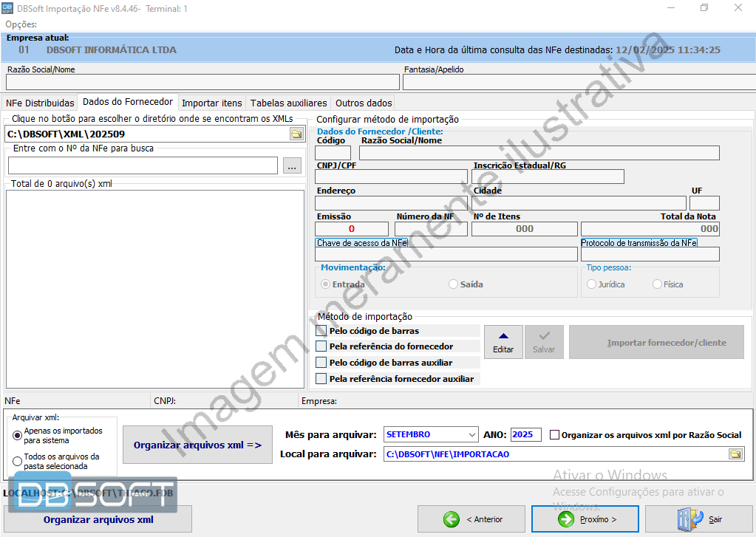Screen dimensions: 756x537
Task: Switch to the 'Tabelas auxiliares' tab
Action: tap(289, 103)
